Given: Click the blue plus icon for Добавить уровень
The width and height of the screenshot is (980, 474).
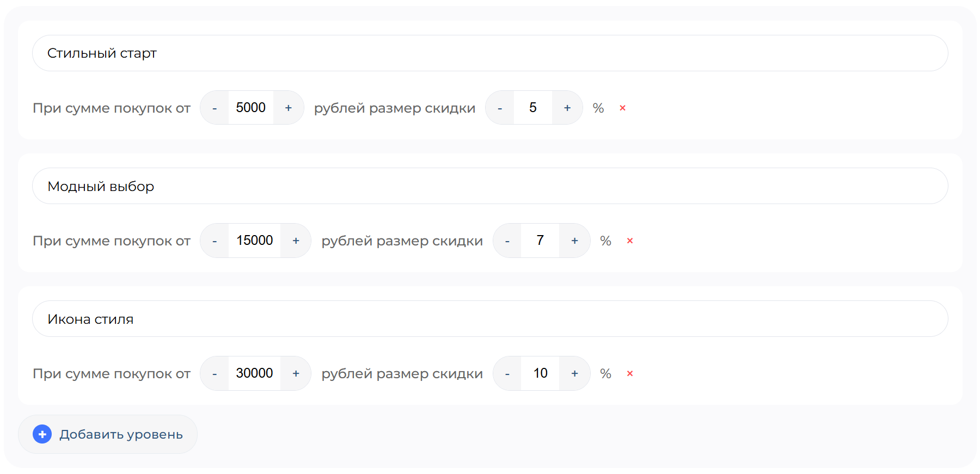Looking at the screenshot, I should click(42, 434).
